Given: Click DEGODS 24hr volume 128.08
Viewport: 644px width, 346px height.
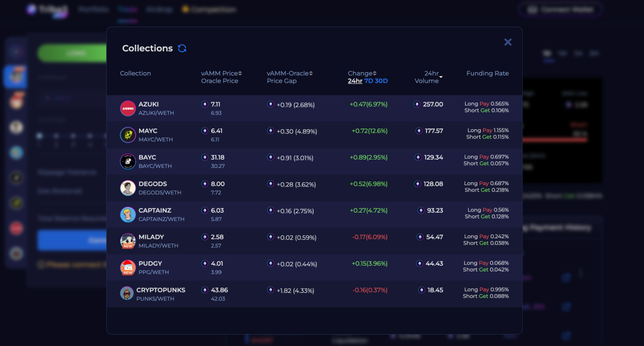Looking at the screenshot, I should click(434, 184).
